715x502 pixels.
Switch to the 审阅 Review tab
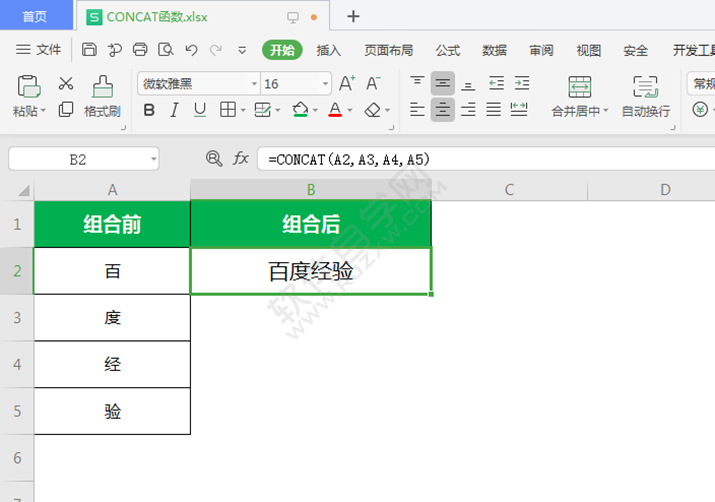tap(541, 50)
